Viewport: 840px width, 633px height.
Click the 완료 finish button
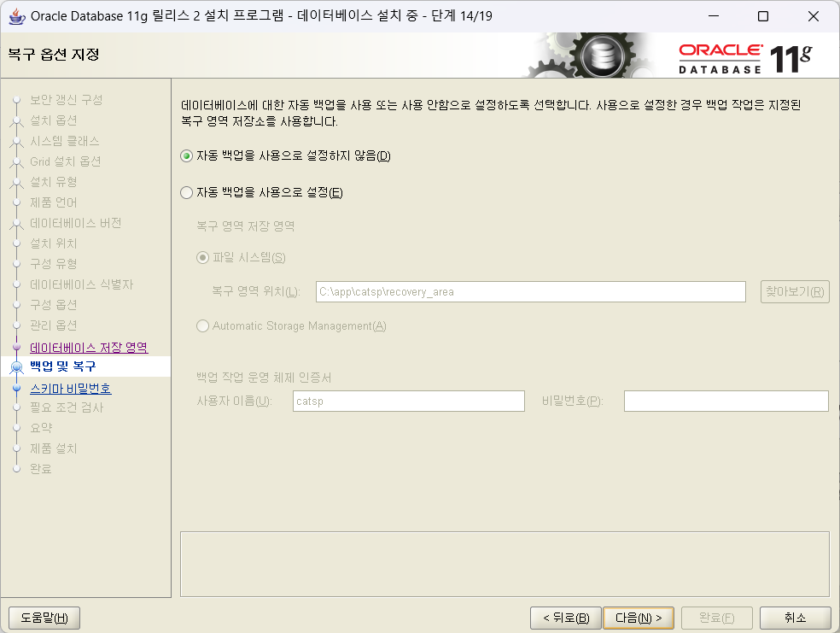[717, 618]
